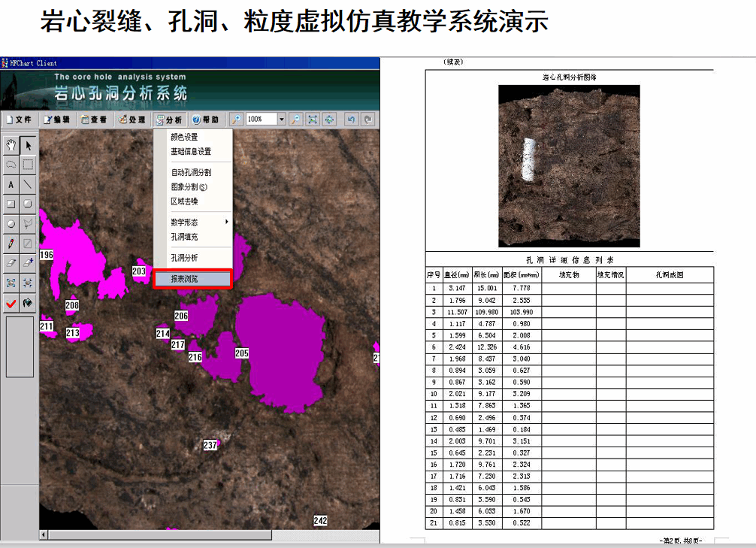Pick the dashed rectangle selection tool
The image size is (756, 548).
pyautogui.click(x=28, y=165)
